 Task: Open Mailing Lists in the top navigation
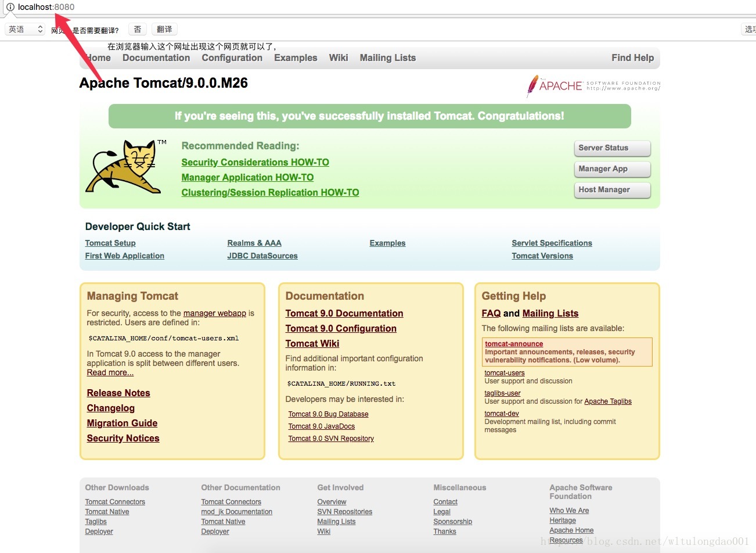pyautogui.click(x=388, y=58)
